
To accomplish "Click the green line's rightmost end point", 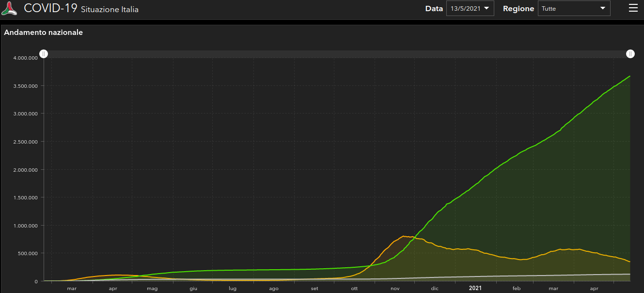I will tap(629, 76).
